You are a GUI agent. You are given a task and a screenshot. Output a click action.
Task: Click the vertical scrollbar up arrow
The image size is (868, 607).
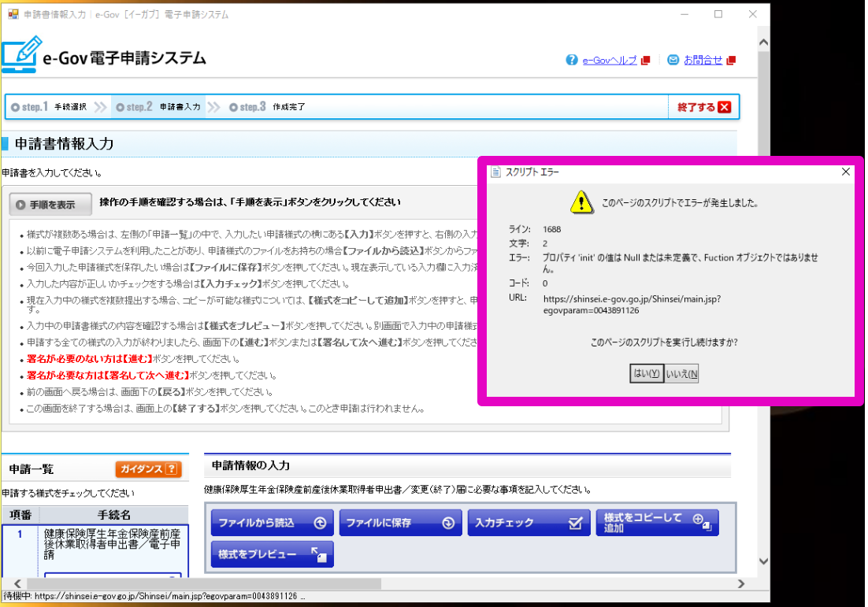point(763,42)
